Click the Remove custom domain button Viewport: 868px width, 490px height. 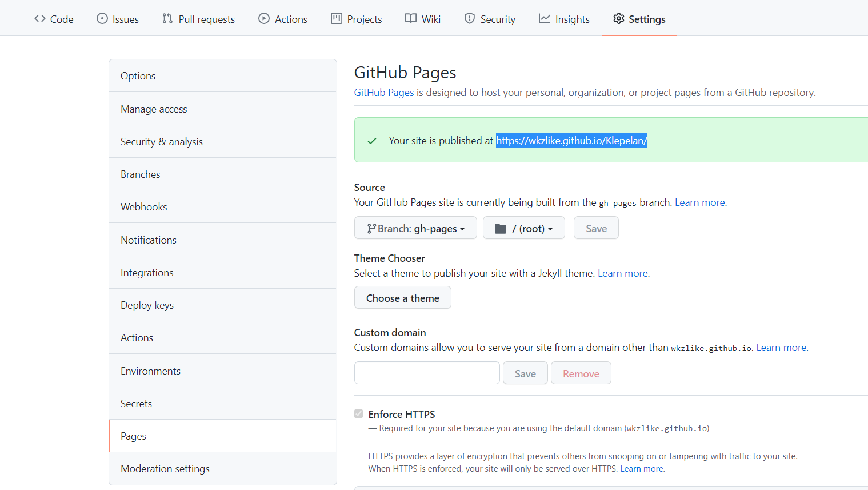click(x=581, y=373)
